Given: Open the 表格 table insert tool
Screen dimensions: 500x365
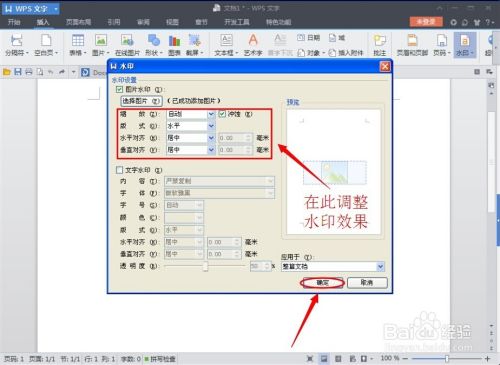Looking at the screenshot, I should 78,44.
